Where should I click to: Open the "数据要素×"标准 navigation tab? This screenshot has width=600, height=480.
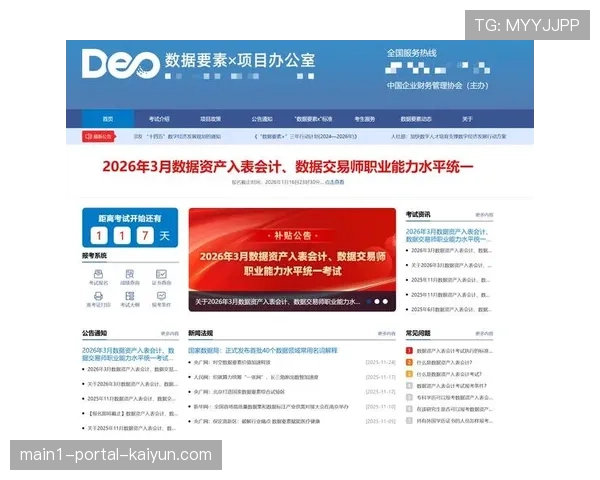(x=313, y=119)
